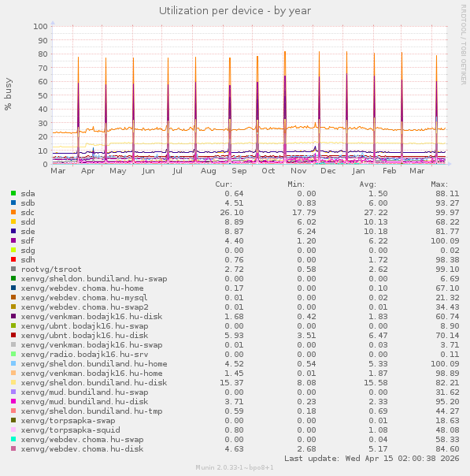The image size is (470, 476).
Task: Select the 'sdc' legend label
Action: 28,213
